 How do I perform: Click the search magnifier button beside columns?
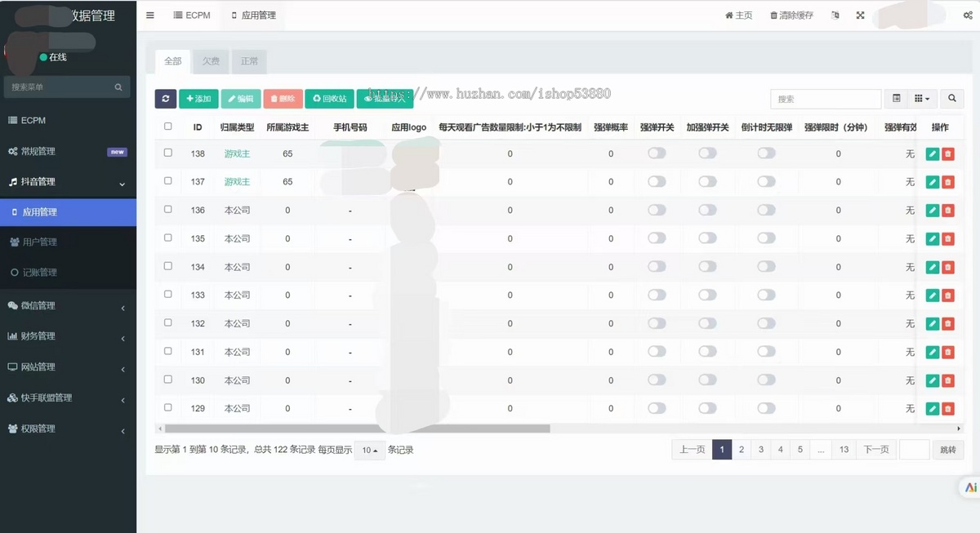click(951, 99)
